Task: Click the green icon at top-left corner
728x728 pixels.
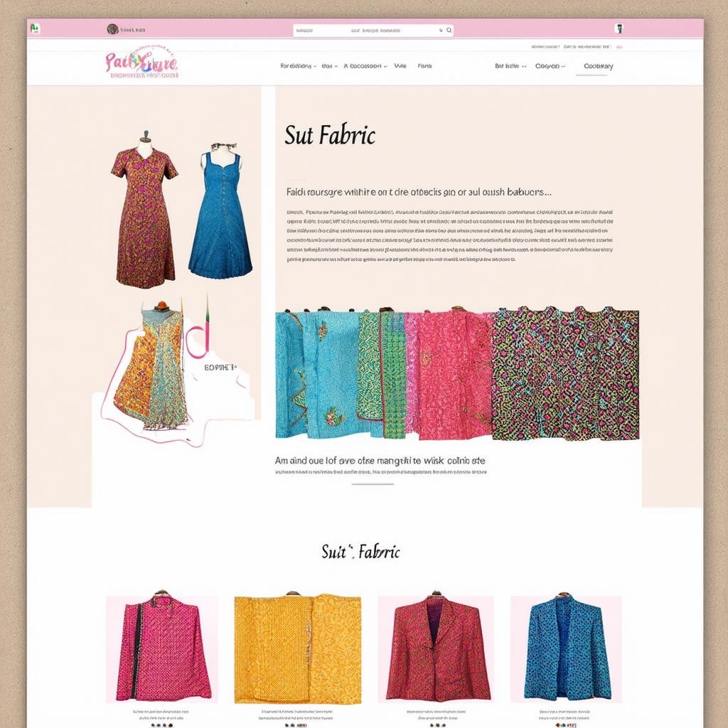Action: point(34,28)
